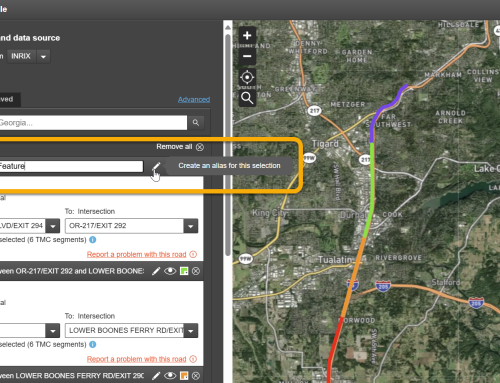Image resolution: width=500 pixels, height=383 pixels.
Task: Click the Tigard label on map
Action: (x=325, y=144)
